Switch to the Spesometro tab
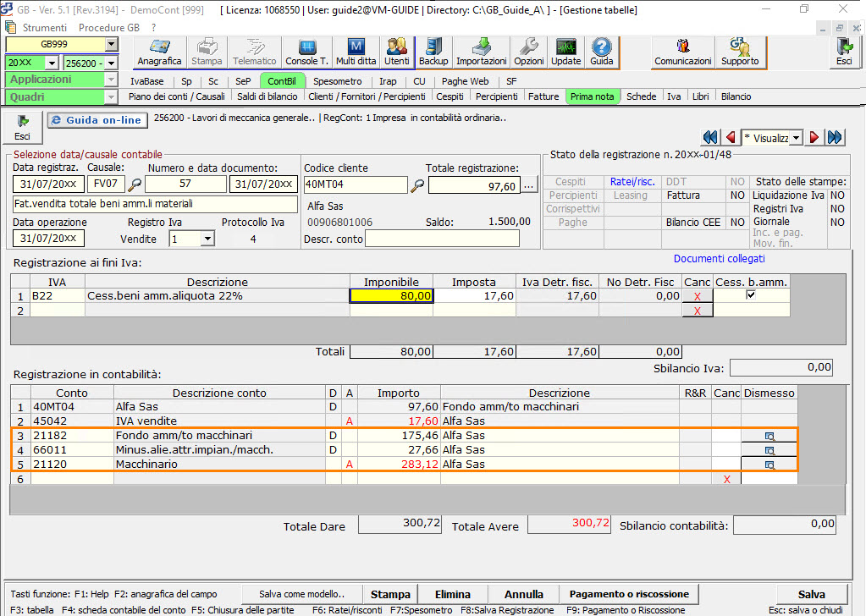This screenshot has width=866, height=616. pyautogui.click(x=337, y=81)
